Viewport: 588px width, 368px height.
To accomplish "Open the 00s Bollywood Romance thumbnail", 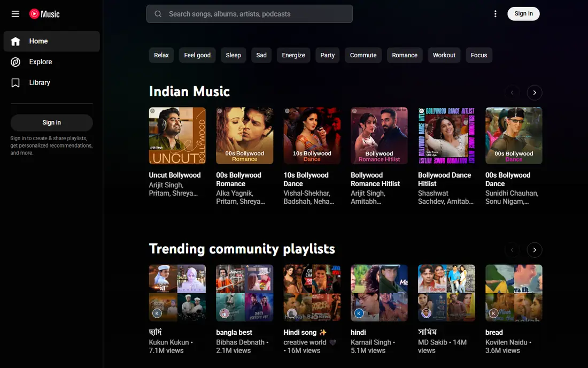I will [x=244, y=136].
